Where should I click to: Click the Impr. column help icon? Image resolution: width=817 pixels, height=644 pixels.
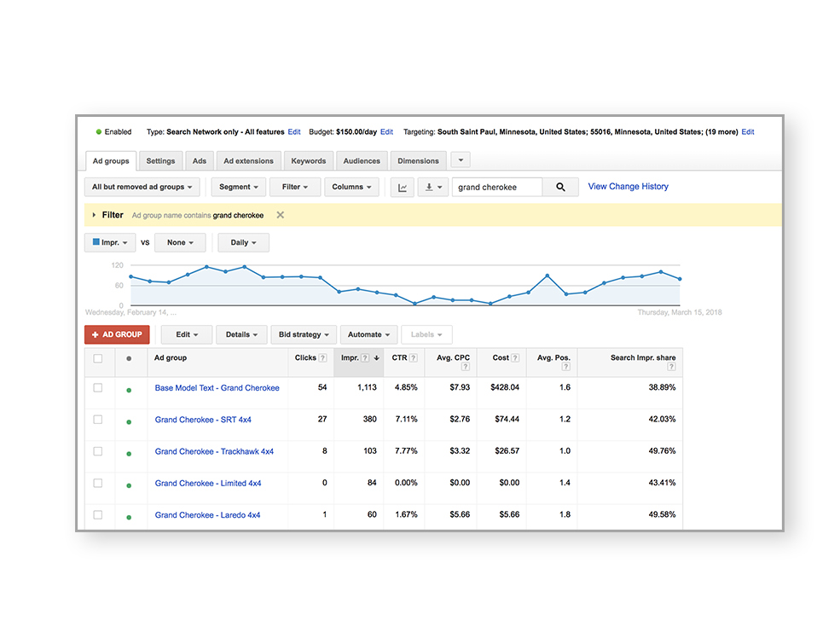pos(365,358)
